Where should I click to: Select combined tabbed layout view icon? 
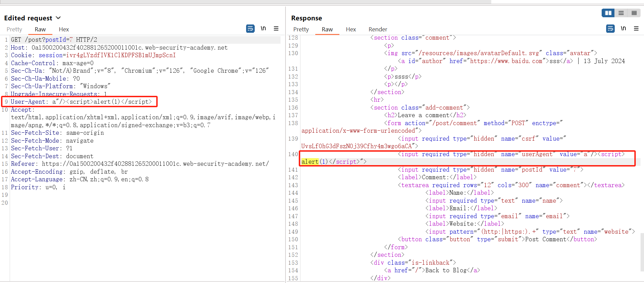(x=634, y=13)
